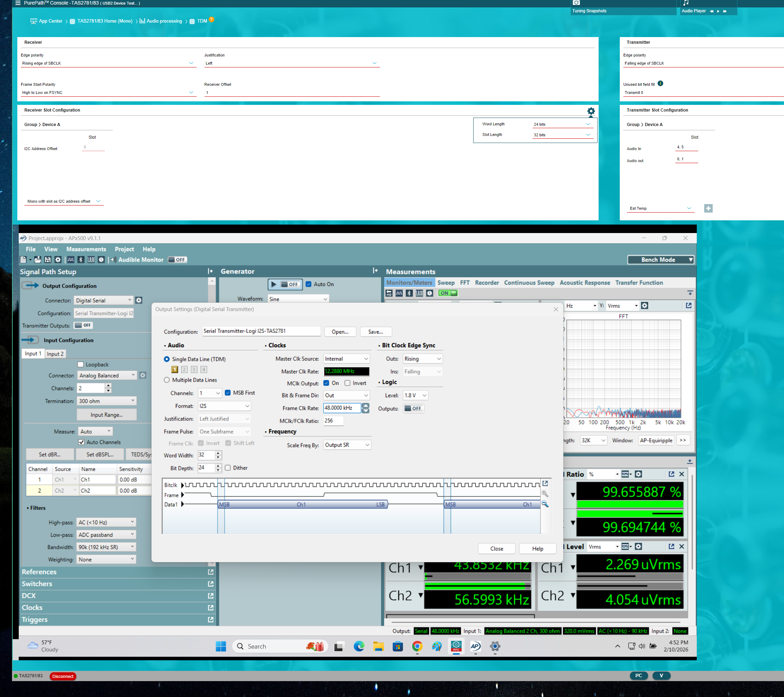Play audio in the Audio Player
Image resolution: width=784 pixels, height=697 pixels.
coord(718,11)
